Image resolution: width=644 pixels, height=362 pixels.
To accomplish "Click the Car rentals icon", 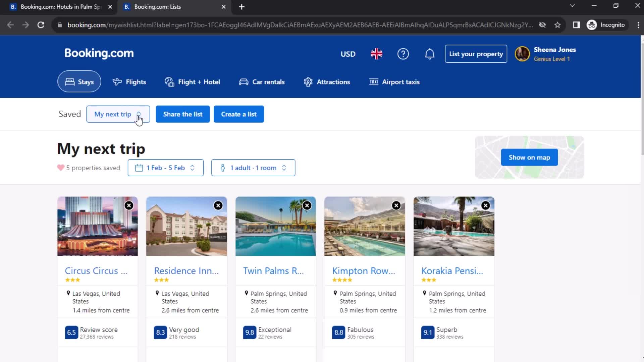I will click(x=243, y=81).
